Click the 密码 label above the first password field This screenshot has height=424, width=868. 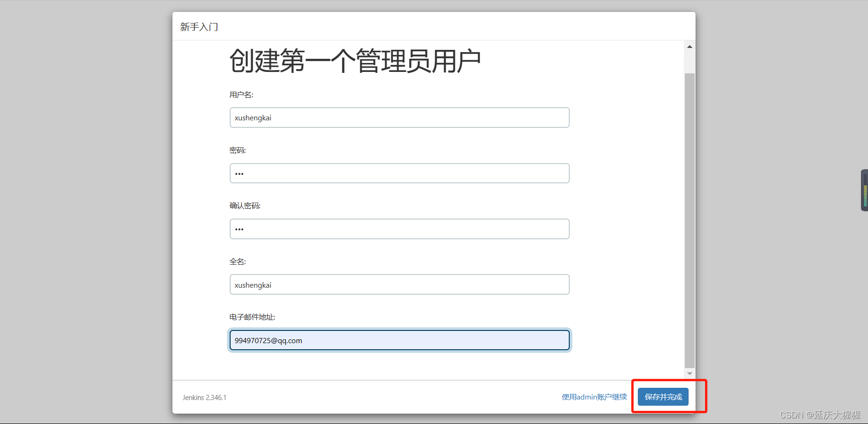(238, 150)
